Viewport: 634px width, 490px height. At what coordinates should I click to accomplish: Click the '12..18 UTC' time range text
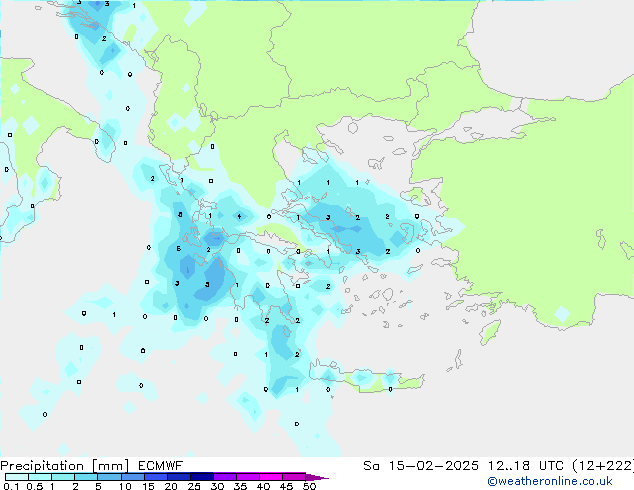click(526, 466)
